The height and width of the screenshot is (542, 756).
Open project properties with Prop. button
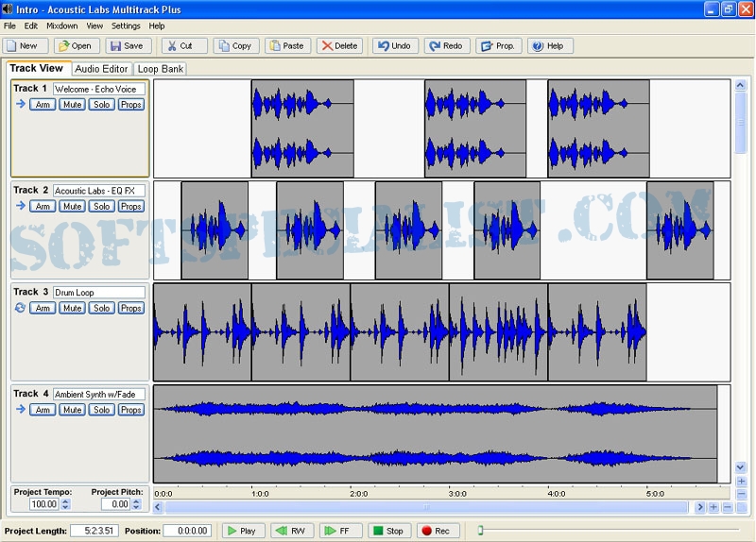point(498,45)
